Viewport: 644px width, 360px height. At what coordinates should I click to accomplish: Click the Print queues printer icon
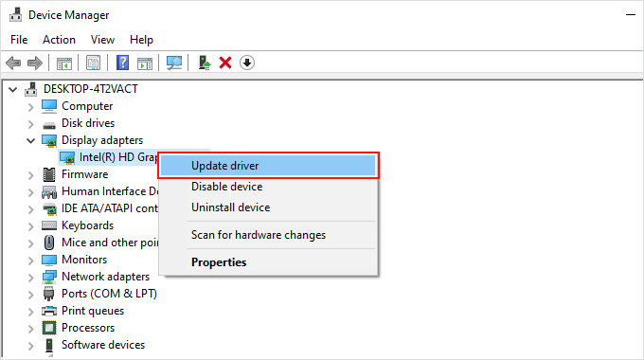tap(49, 311)
